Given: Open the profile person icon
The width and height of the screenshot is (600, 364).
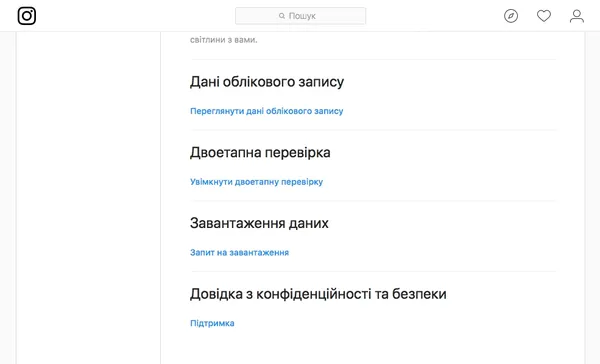Looking at the screenshot, I should (577, 16).
